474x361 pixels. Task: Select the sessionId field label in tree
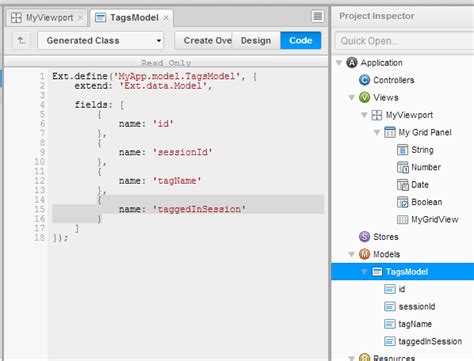pyautogui.click(x=417, y=306)
